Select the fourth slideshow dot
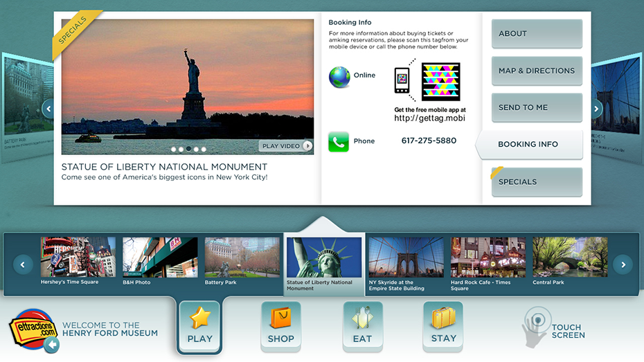The width and height of the screenshot is (644, 362). 196,150
